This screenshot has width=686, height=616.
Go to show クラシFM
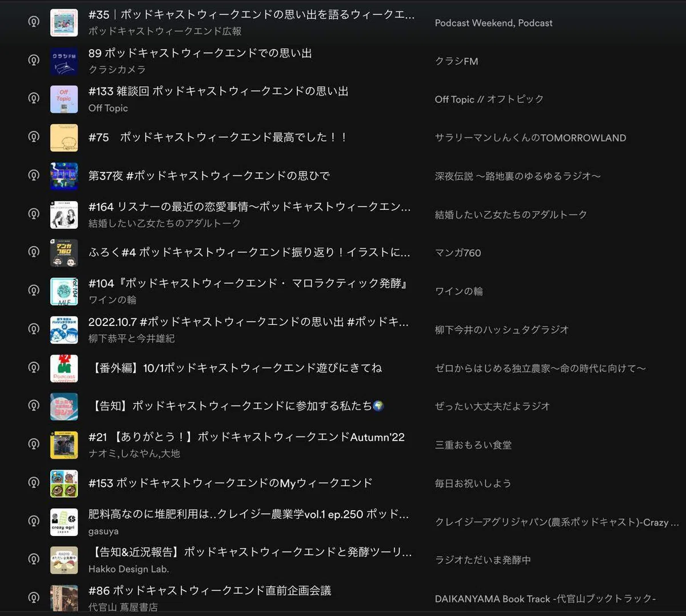click(456, 61)
